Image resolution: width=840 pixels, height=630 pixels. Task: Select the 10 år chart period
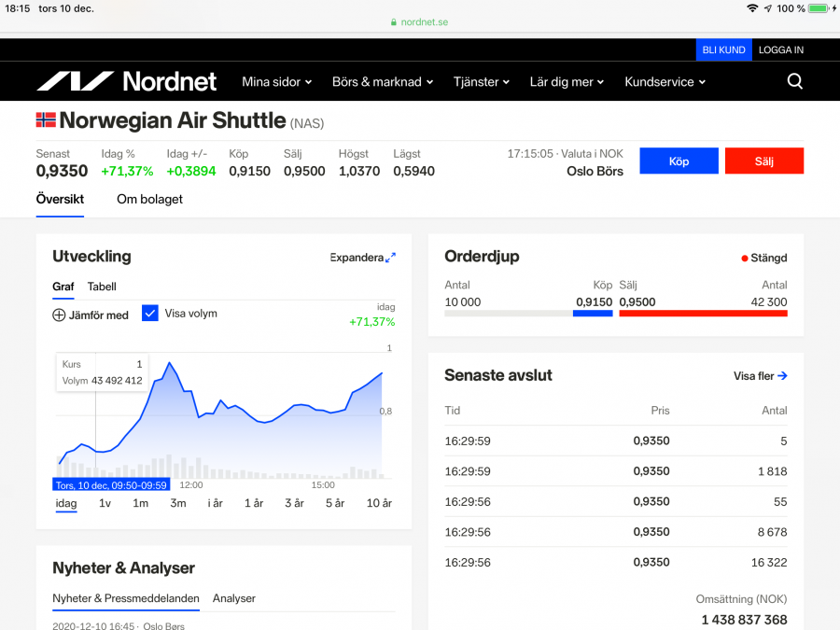379,503
